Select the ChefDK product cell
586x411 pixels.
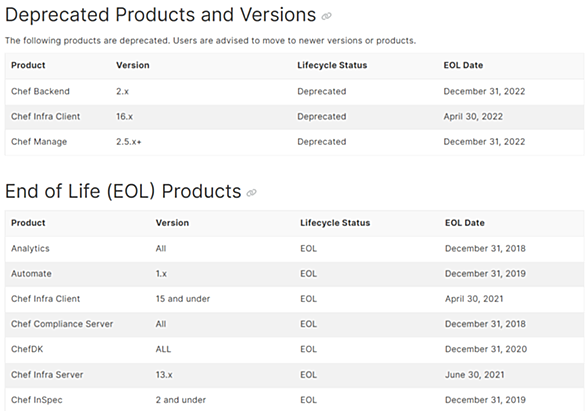pos(27,349)
